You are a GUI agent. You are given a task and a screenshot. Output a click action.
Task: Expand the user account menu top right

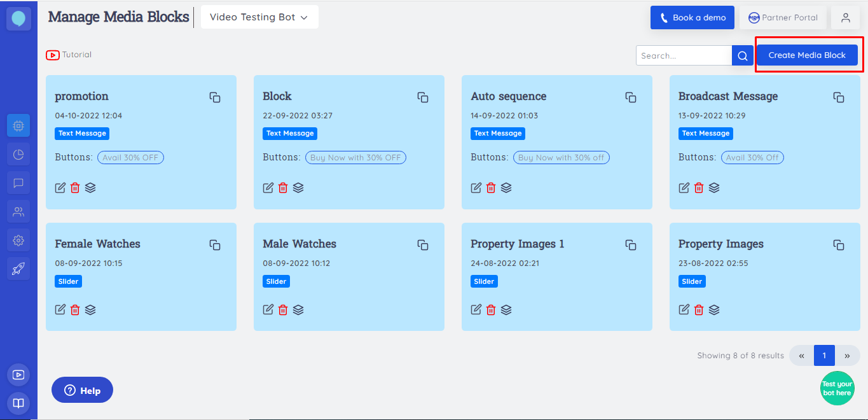[x=845, y=17]
